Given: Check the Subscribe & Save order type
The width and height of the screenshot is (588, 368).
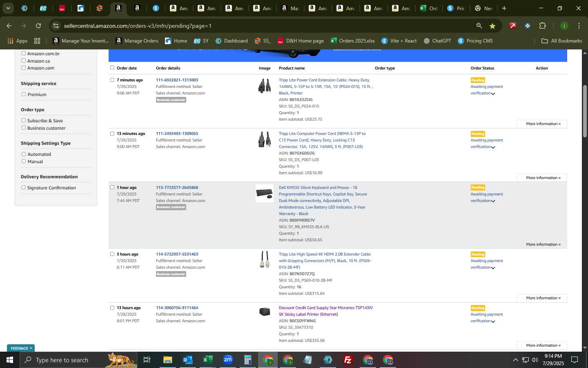Looking at the screenshot, I should (24, 120).
